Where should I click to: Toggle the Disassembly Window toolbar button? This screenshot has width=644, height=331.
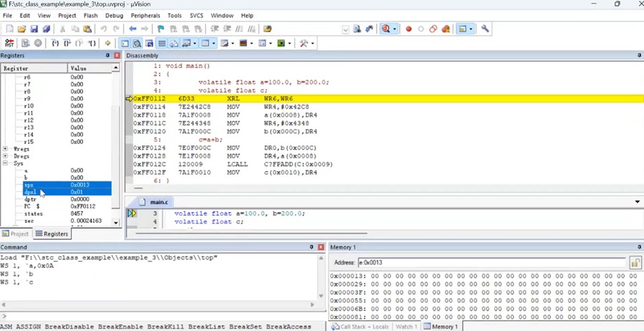click(137, 43)
